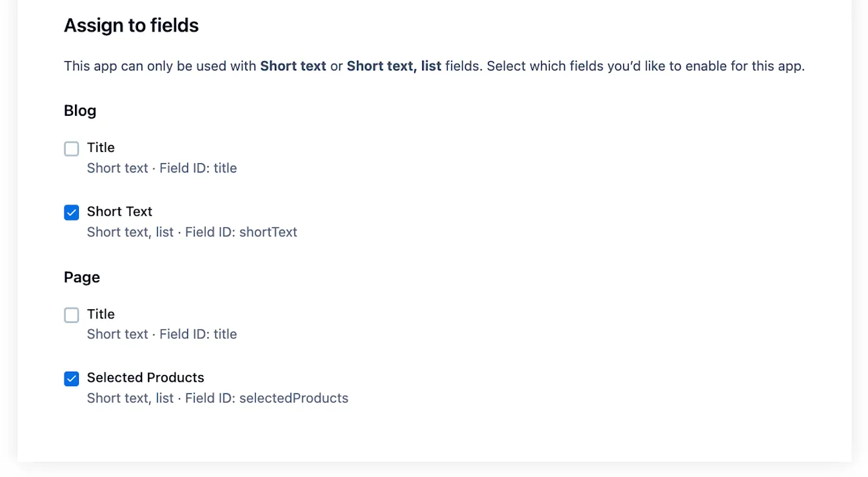868x477 pixels.
Task: Click the blue checkmark beside Short Text
Action: (x=71, y=213)
